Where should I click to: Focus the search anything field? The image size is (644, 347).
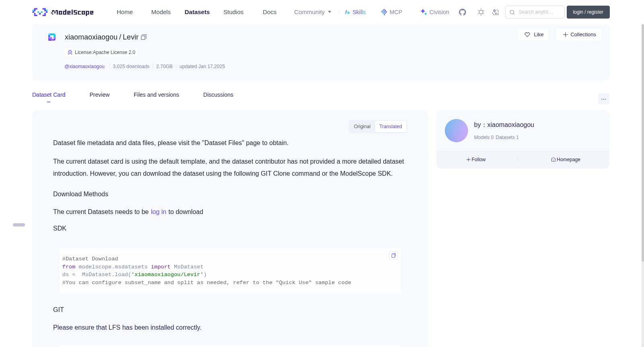535,12
